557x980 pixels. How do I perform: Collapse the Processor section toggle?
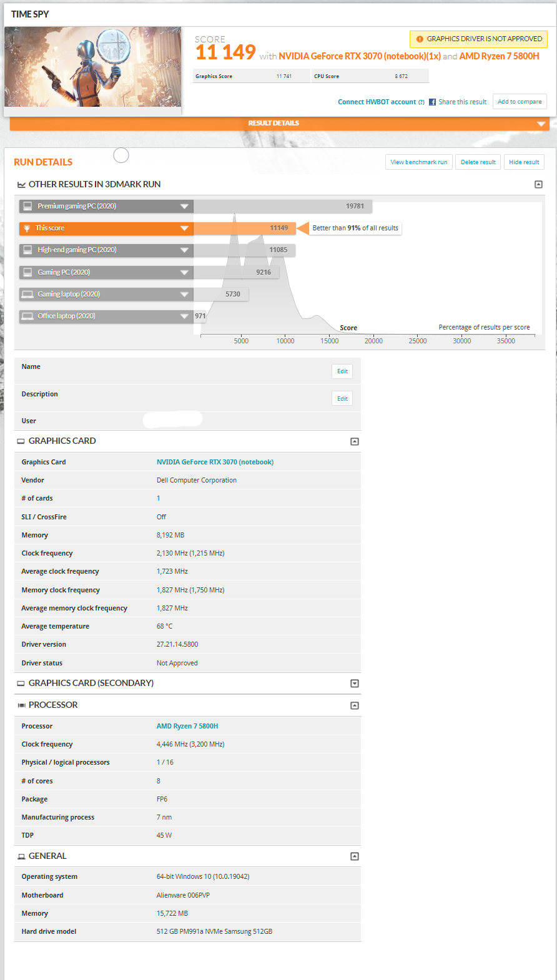(355, 705)
